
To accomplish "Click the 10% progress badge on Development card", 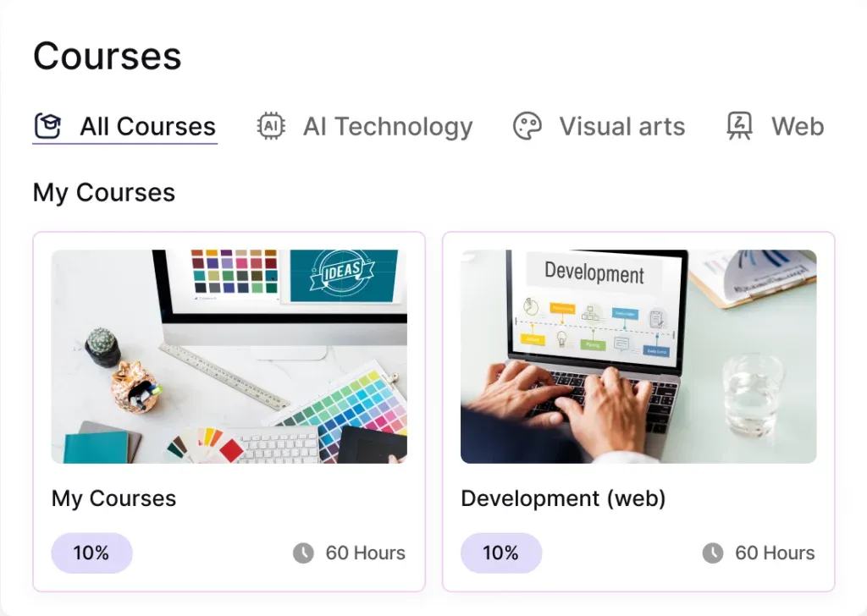I will point(501,553).
